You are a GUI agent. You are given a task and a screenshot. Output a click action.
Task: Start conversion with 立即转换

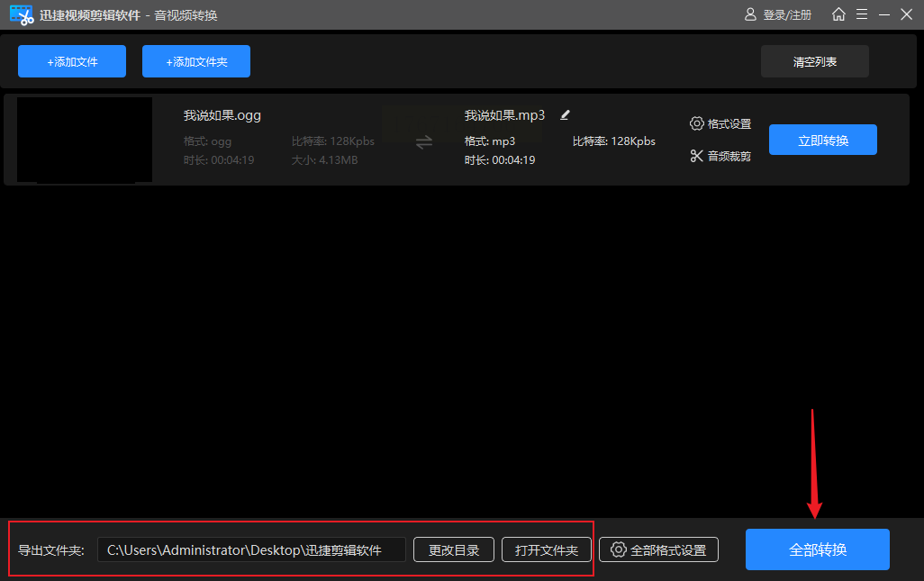[x=822, y=140]
